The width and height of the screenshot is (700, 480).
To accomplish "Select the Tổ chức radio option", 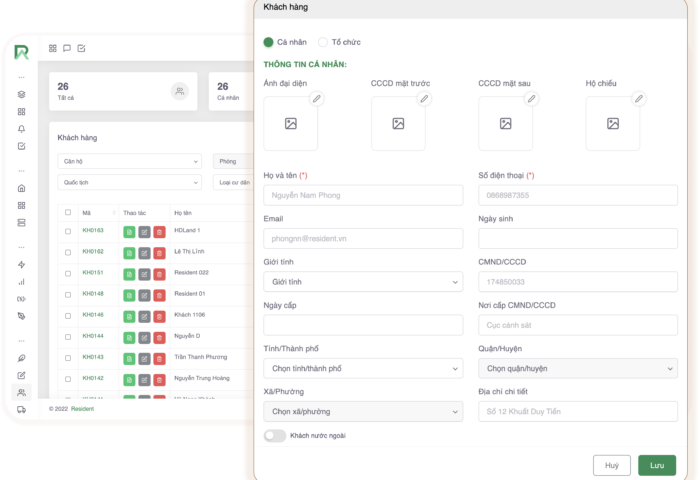I will (x=323, y=42).
